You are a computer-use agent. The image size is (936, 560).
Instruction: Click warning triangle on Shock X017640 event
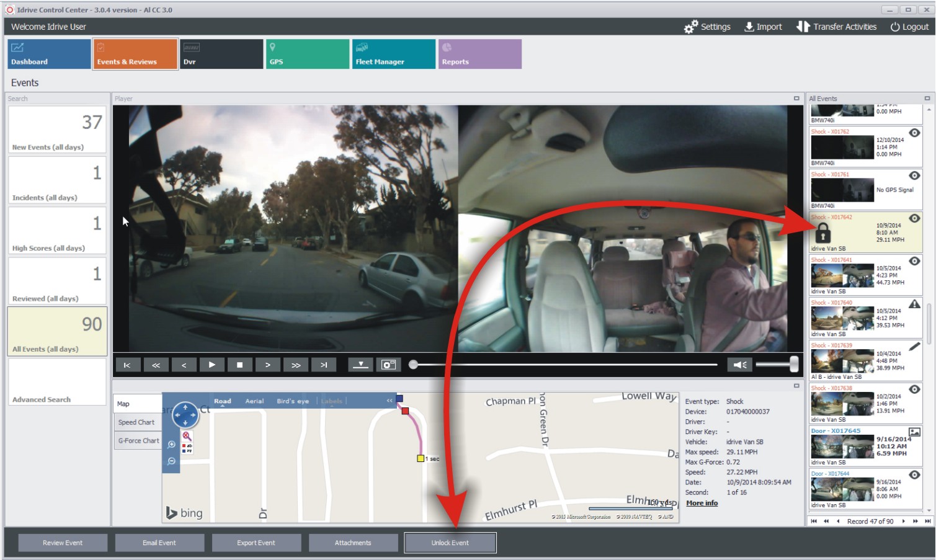pyautogui.click(x=914, y=304)
